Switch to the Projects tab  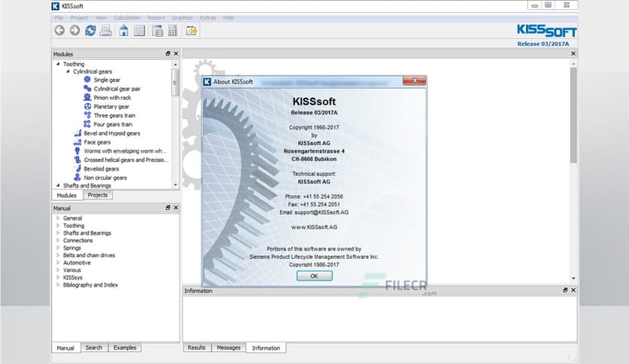click(98, 196)
